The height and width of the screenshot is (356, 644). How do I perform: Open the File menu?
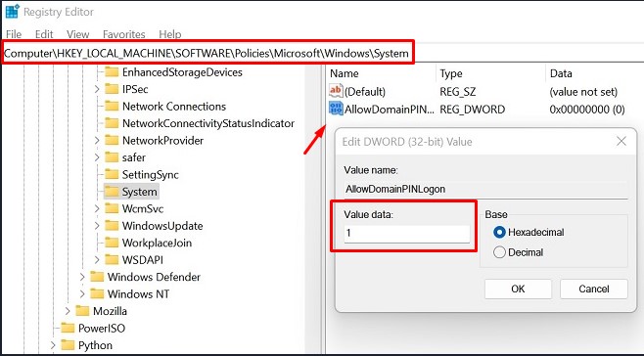(x=14, y=34)
